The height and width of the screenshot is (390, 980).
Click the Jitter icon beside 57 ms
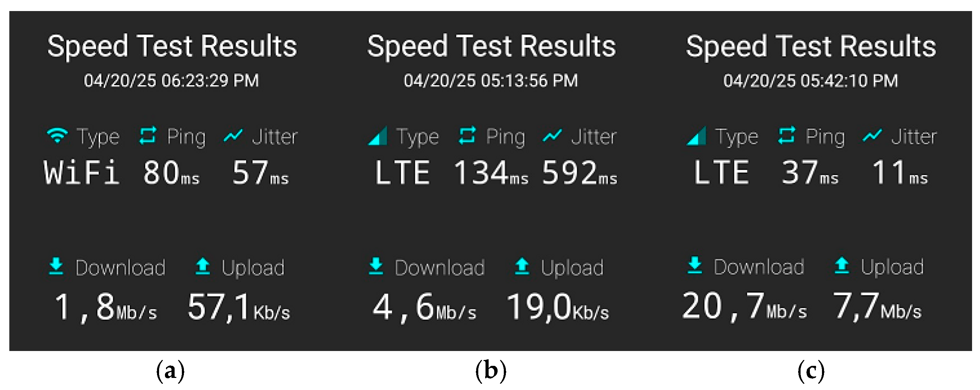click(x=233, y=135)
